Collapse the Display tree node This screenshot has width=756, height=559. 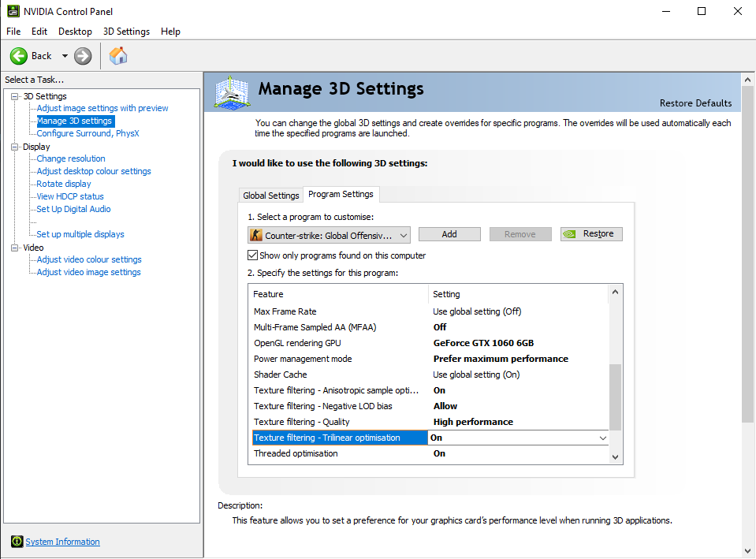coord(14,147)
